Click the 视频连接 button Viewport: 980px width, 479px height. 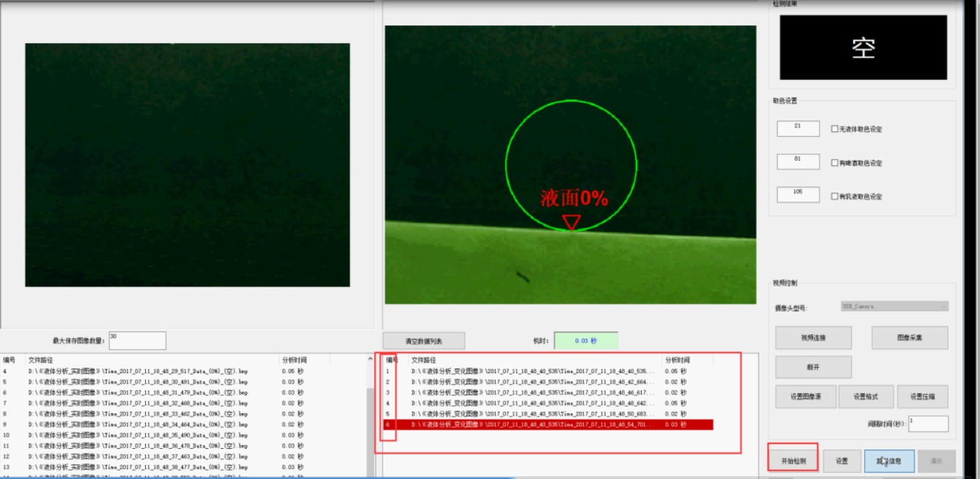point(813,338)
